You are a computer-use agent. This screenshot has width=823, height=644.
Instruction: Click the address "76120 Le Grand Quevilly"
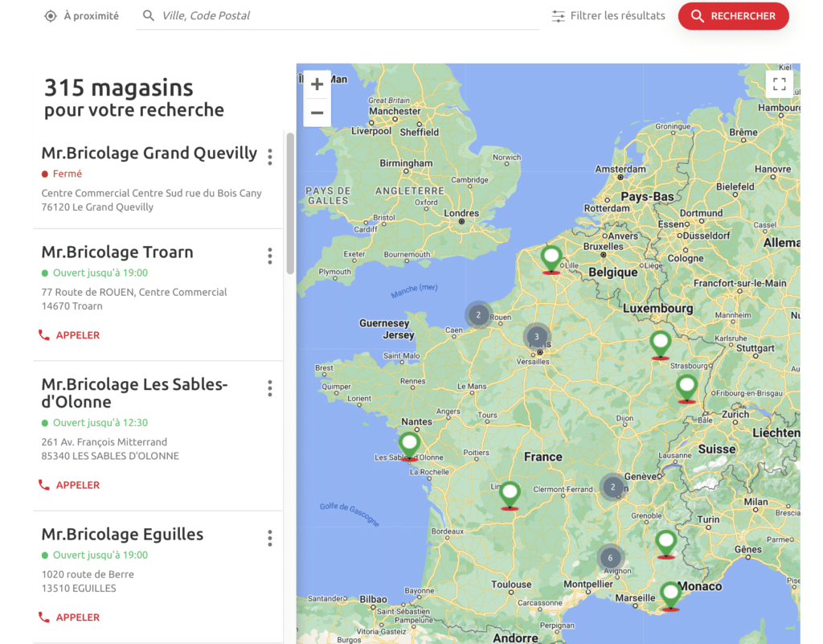coord(97,207)
